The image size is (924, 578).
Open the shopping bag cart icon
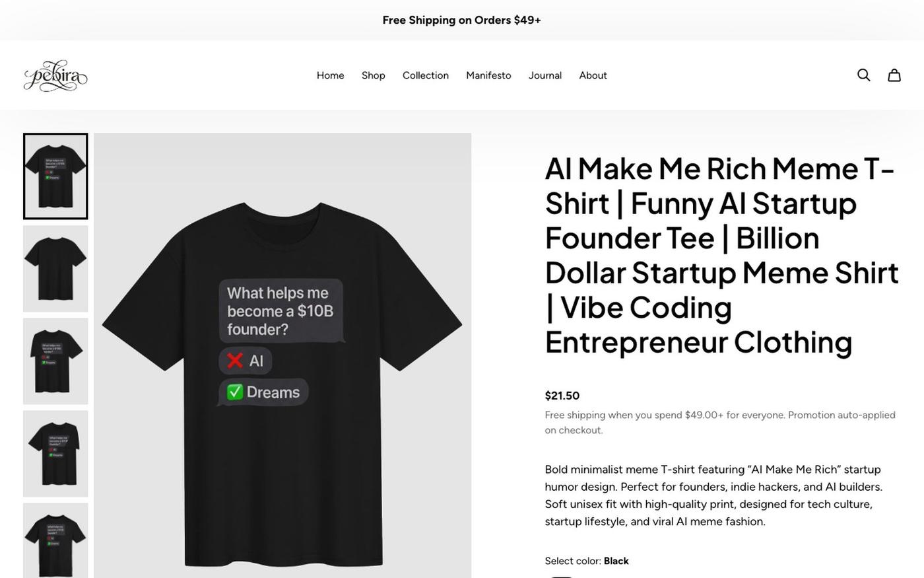[894, 75]
